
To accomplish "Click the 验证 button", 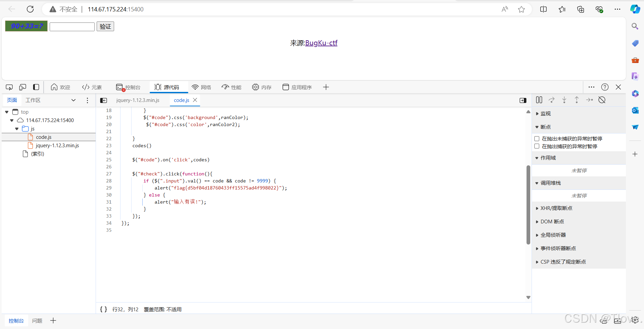I will click(105, 26).
